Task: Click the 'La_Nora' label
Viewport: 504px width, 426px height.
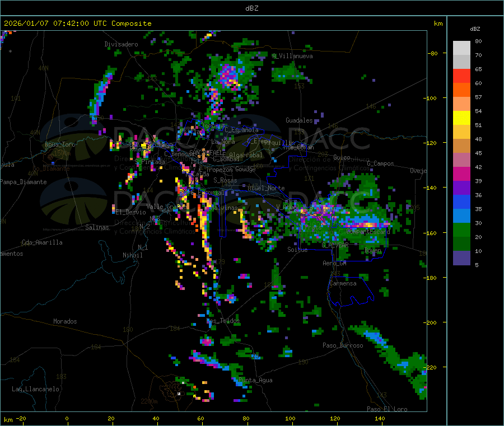Action: pos(223,142)
